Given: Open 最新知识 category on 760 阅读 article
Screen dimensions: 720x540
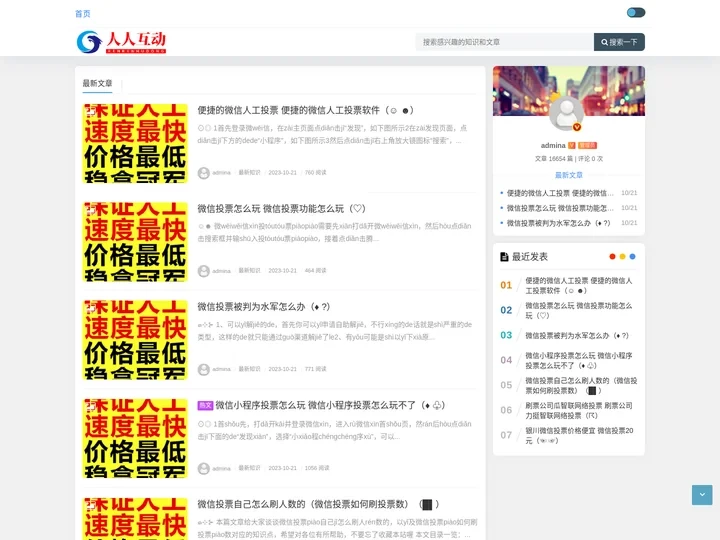Looking at the screenshot, I should click(x=249, y=173).
